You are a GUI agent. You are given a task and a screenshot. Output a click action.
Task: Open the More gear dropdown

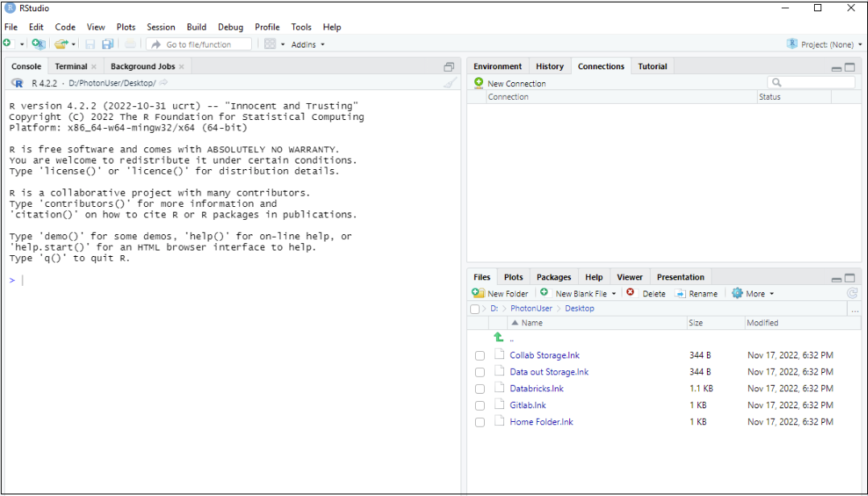pos(753,293)
